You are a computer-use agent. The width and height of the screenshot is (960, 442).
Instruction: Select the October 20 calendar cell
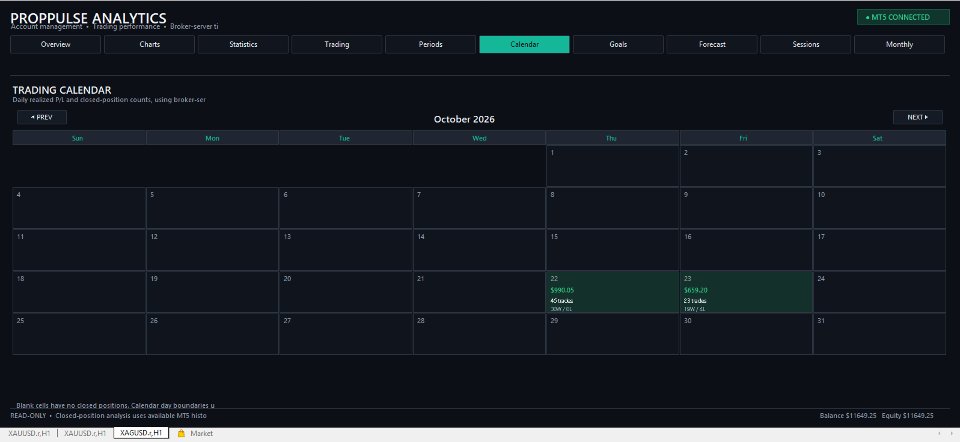point(346,292)
